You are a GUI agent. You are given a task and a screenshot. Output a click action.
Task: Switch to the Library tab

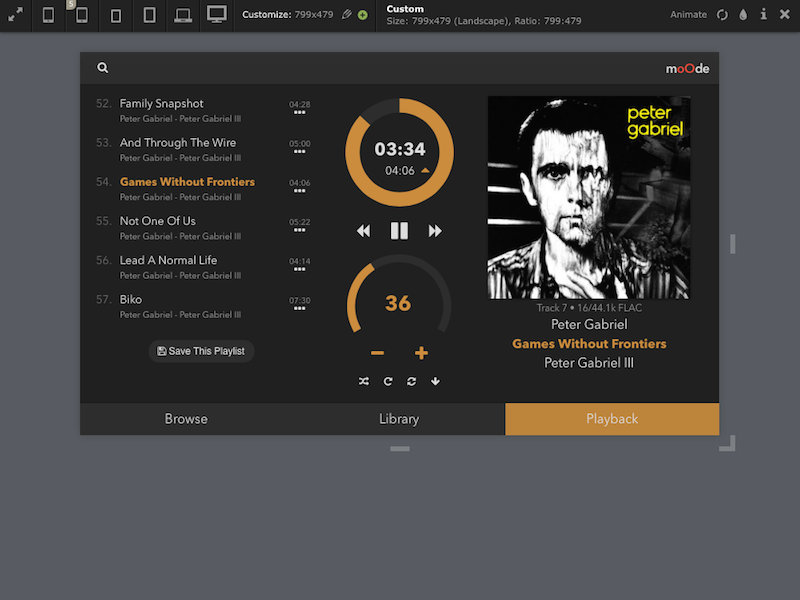coord(399,419)
